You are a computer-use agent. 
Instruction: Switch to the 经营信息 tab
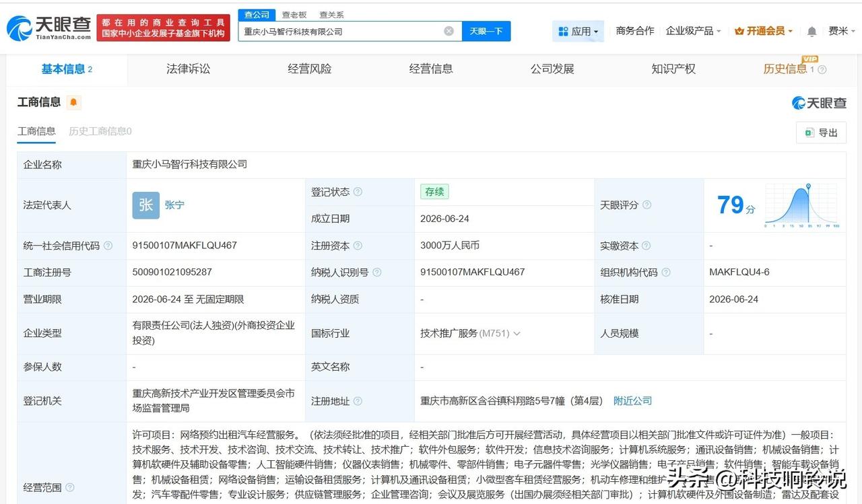tap(431, 69)
